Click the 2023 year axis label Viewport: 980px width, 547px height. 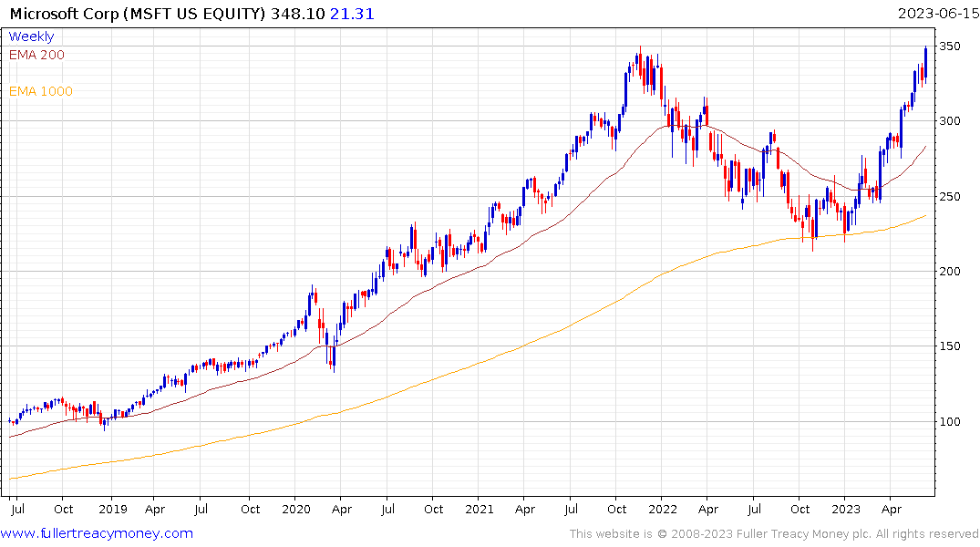[846, 509]
